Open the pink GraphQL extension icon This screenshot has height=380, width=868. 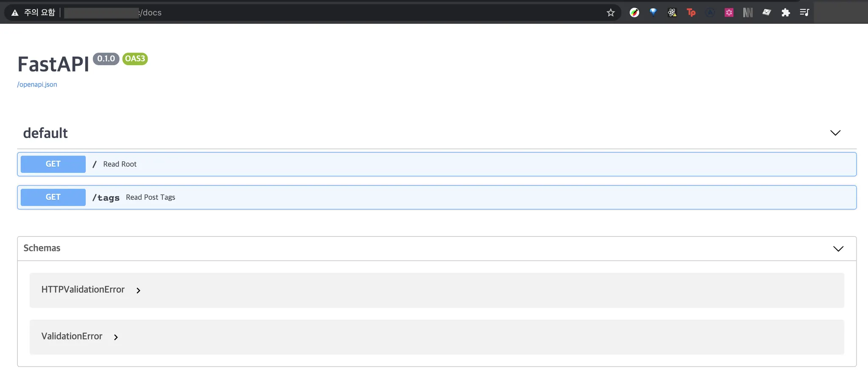pos(729,13)
